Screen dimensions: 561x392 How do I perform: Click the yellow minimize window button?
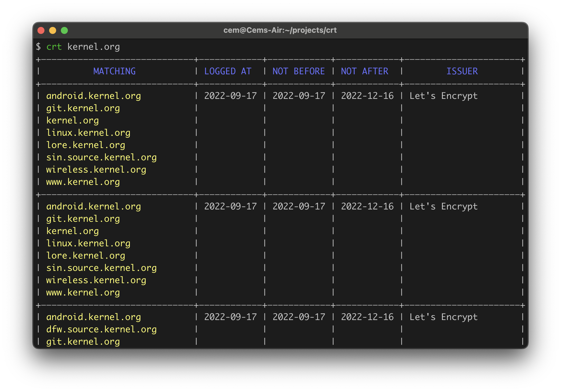53,30
